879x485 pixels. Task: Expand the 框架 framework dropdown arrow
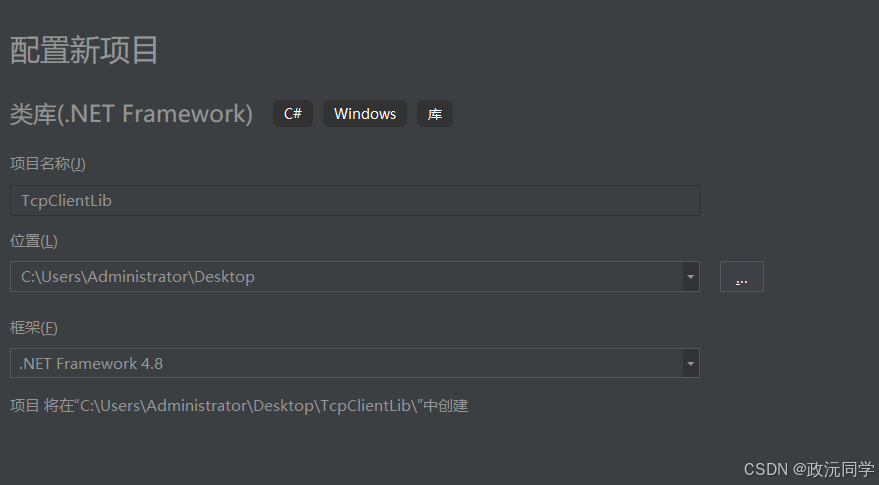point(691,363)
